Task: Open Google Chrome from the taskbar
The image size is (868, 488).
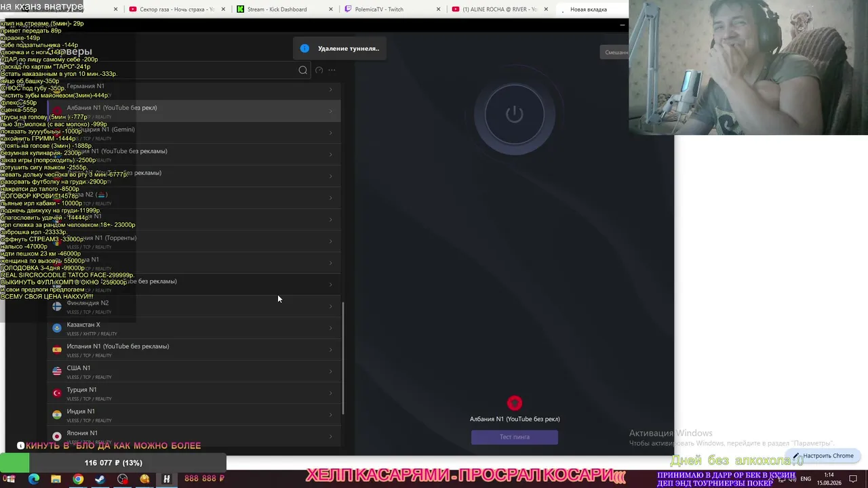Action: (78, 479)
